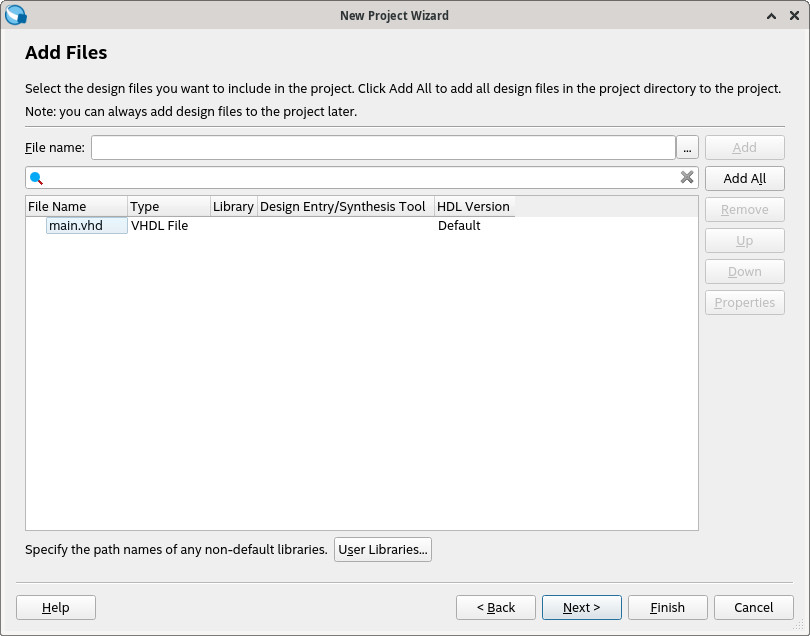Click the Design Entry/Synthesis Tool column header
This screenshot has height=636, width=810.
[x=346, y=207]
